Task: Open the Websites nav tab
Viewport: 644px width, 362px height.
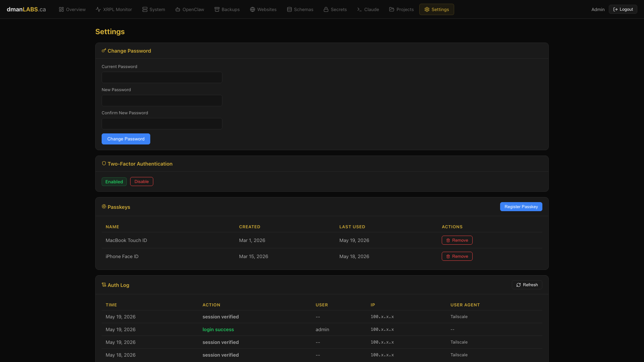Action: [263, 9]
